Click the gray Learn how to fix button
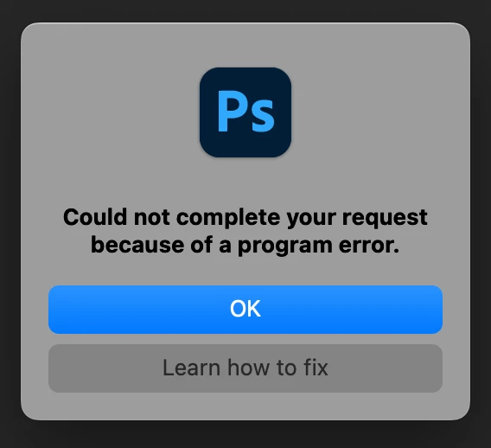Screen dimensions: 491x448 pos(245,368)
